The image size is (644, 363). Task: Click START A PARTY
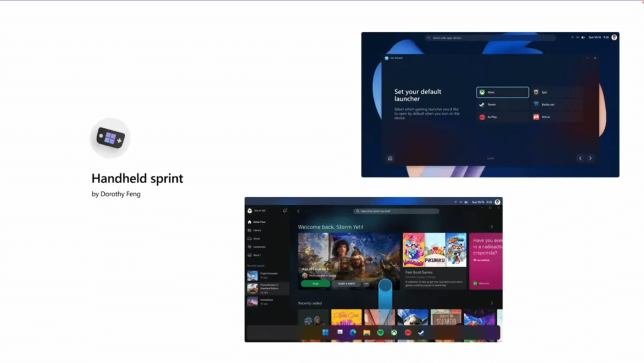[346, 283]
